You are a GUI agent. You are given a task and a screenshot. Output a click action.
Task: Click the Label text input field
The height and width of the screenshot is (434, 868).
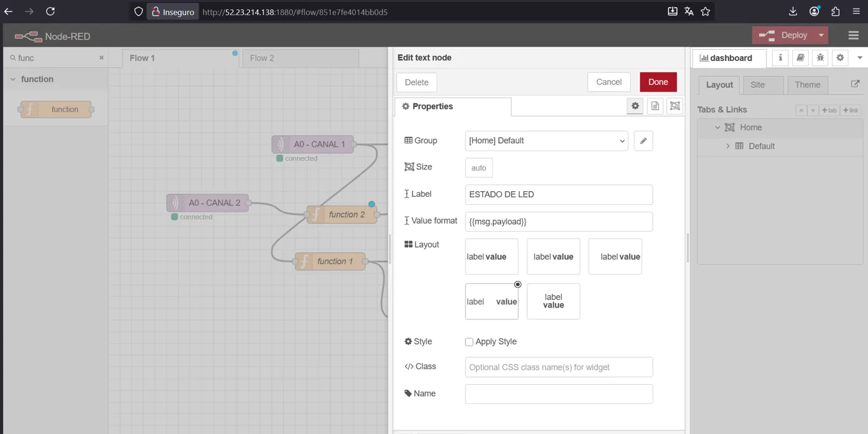pyautogui.click(x=558, y=194)
